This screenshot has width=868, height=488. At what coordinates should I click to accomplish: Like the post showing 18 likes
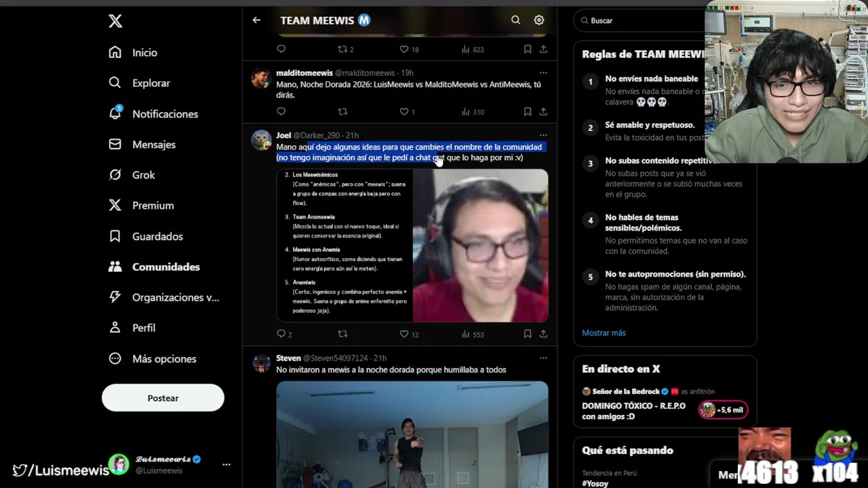click(408, 49)
